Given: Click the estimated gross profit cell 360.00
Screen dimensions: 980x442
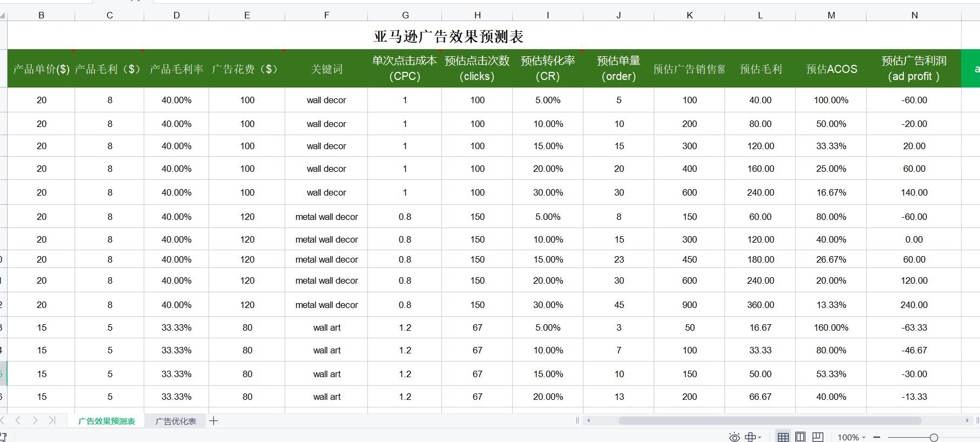Looking at the screenshot, I should [x=760, y=305].
